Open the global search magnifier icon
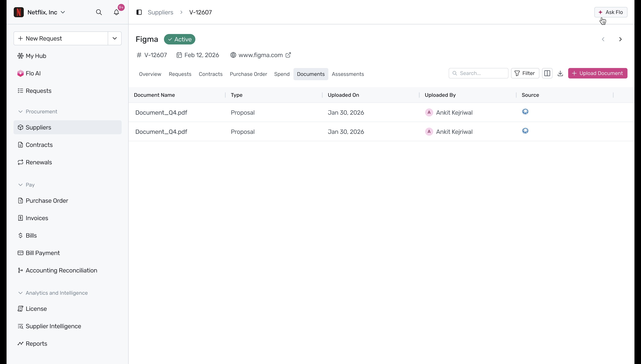The width and height of the screenshot is (641, 364). [99, 12]
